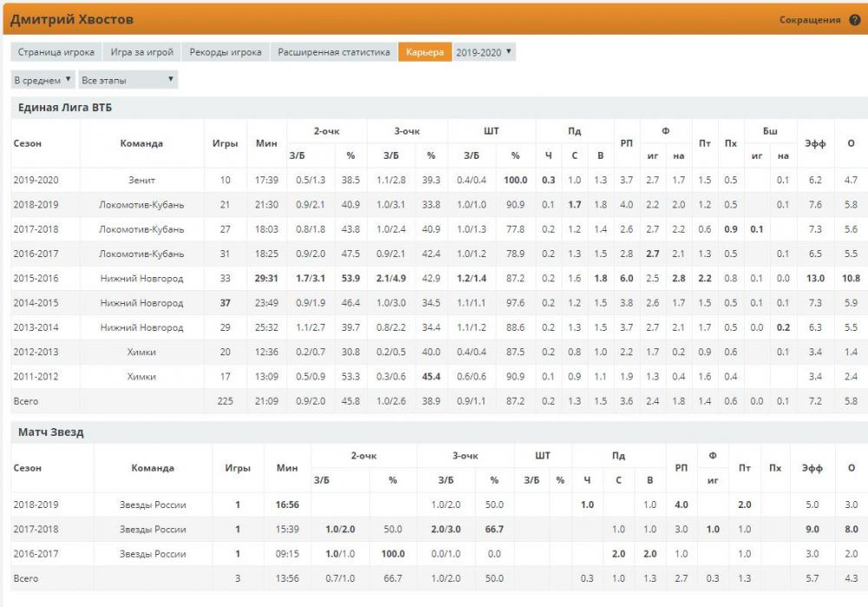Switch to the Страница игрока tab
The width and height of the screenshot is (868, 607).
[x=56, y=52]
